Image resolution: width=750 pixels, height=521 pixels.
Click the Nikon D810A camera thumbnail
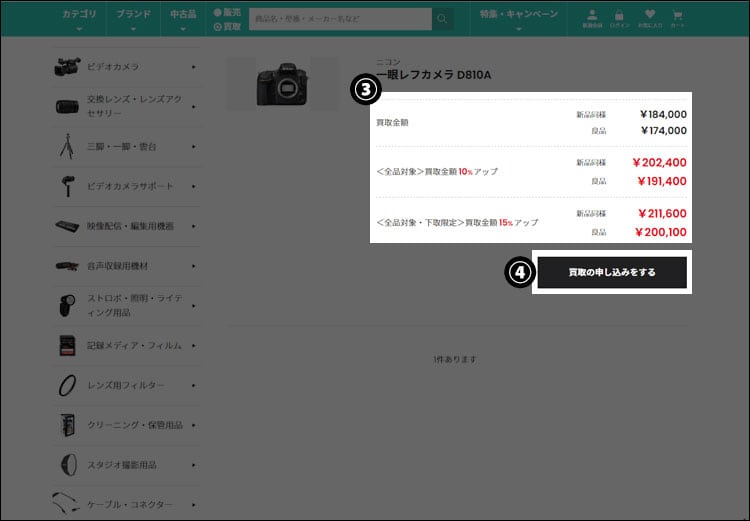tap(282, 84)
